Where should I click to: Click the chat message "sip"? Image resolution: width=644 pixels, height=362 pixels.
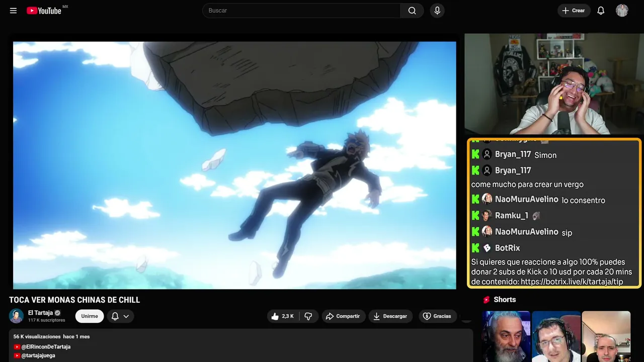pyautogui.click(x=567, y=233)
